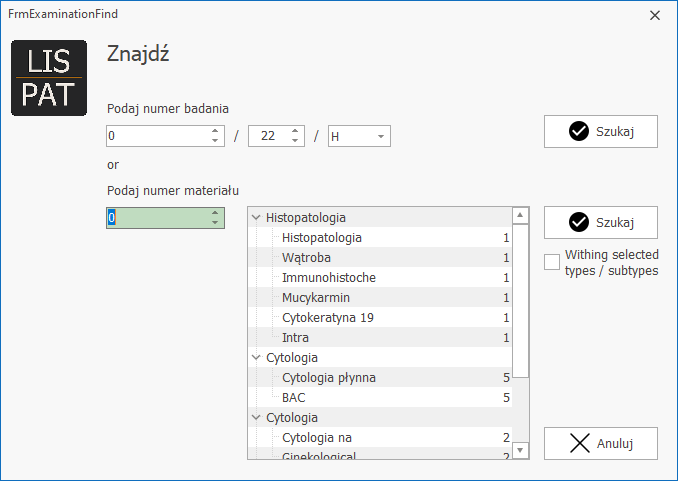
Task: Select Cytokeratyna 19 entry
Action: point(327,318)
